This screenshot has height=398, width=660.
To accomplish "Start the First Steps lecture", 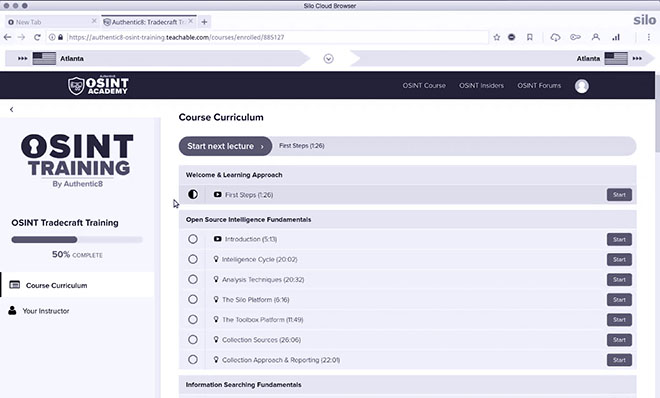I will [x=619, y=194].
